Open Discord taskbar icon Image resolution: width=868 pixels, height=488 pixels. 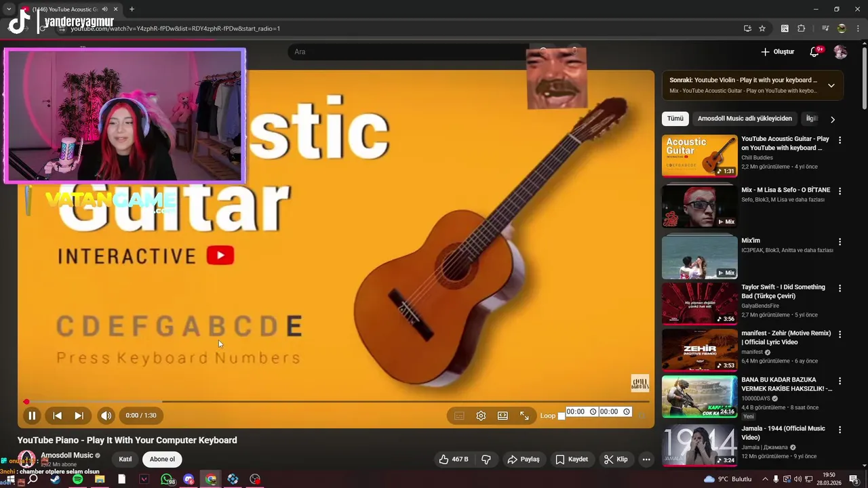click(x=189, y=479)
